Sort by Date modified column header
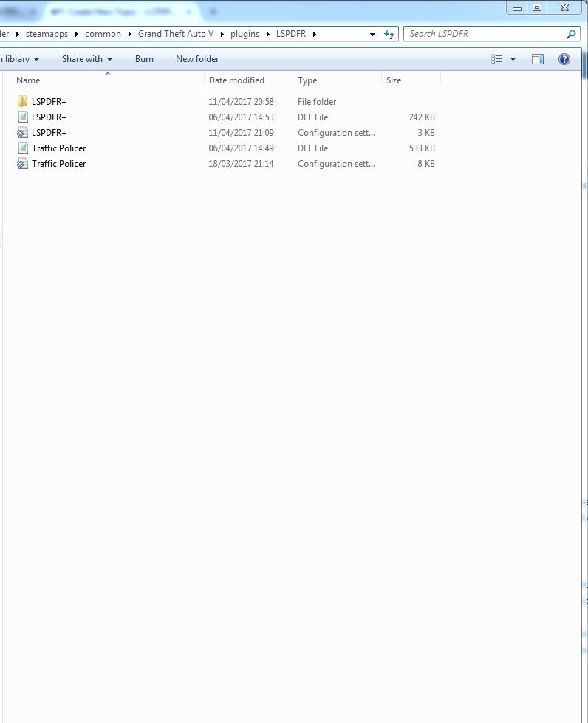Image resolution: width=588 pixels, height=723 pixels. [236, 80]
